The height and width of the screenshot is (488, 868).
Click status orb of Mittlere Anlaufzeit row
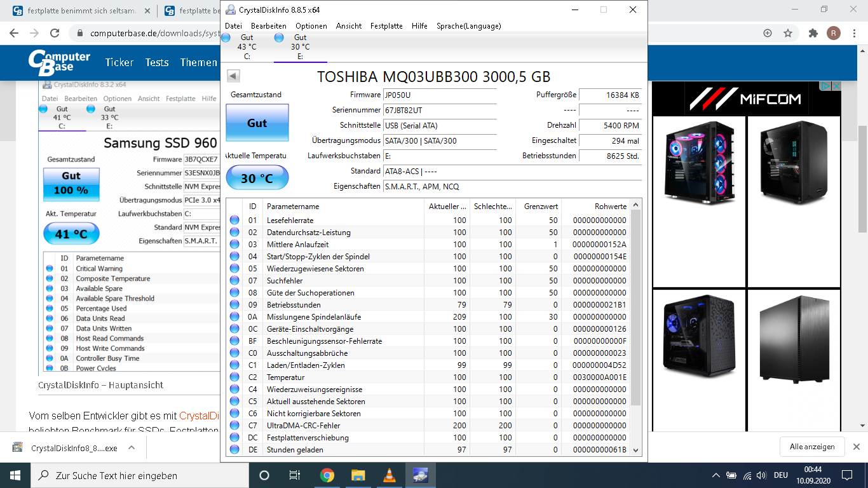tap(234, 245)
